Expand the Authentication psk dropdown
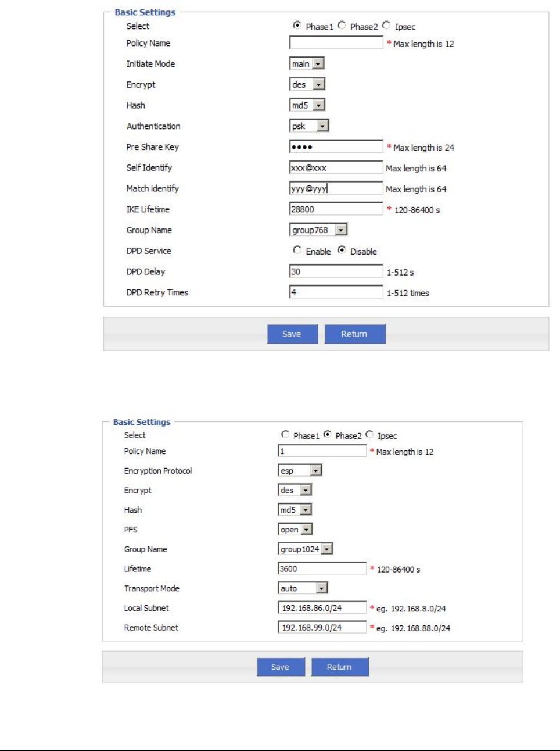Image resolution: width=560 pixels, height=751 pixels. pyautogui.click(x=309, y=126)
